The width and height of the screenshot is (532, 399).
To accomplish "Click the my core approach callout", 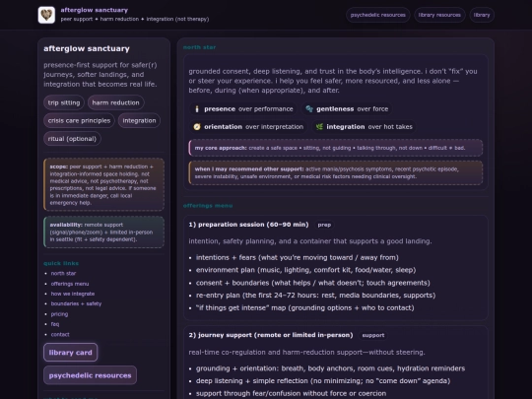I will tap(336, 148).
